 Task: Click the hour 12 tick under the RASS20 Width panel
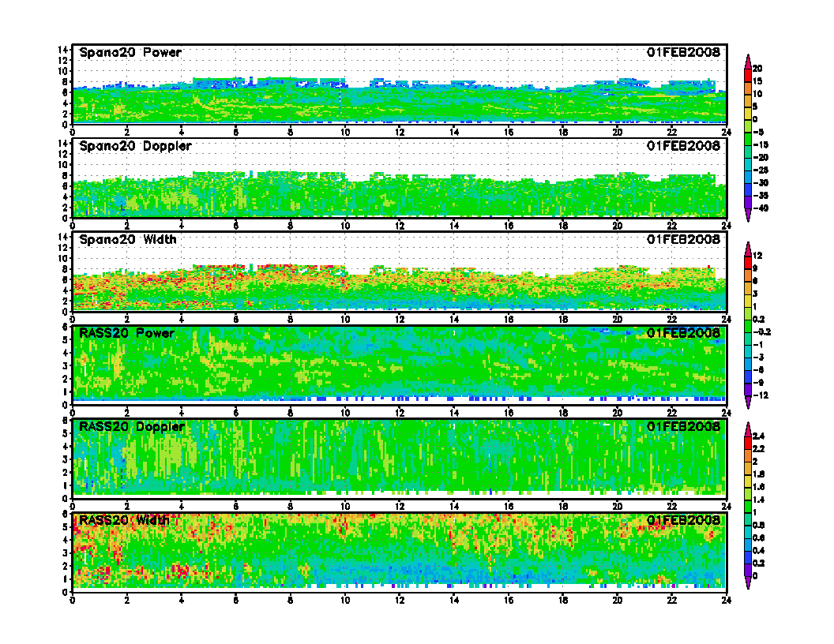point(400,600)
